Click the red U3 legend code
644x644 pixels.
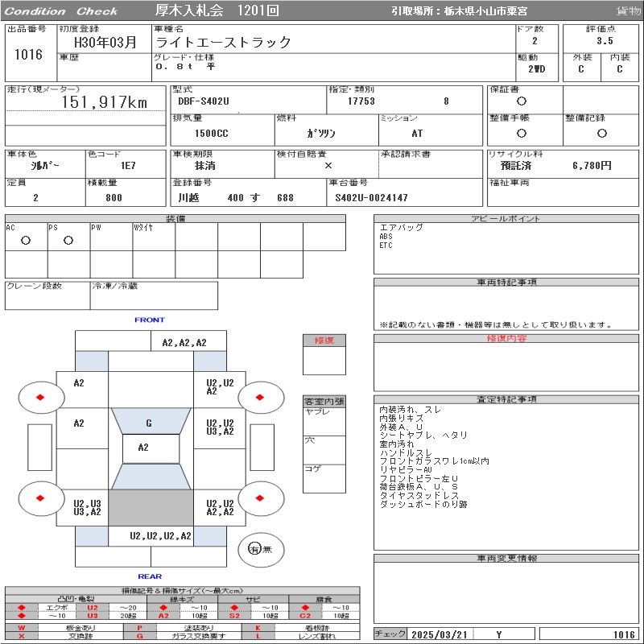(x=93, y=616)
